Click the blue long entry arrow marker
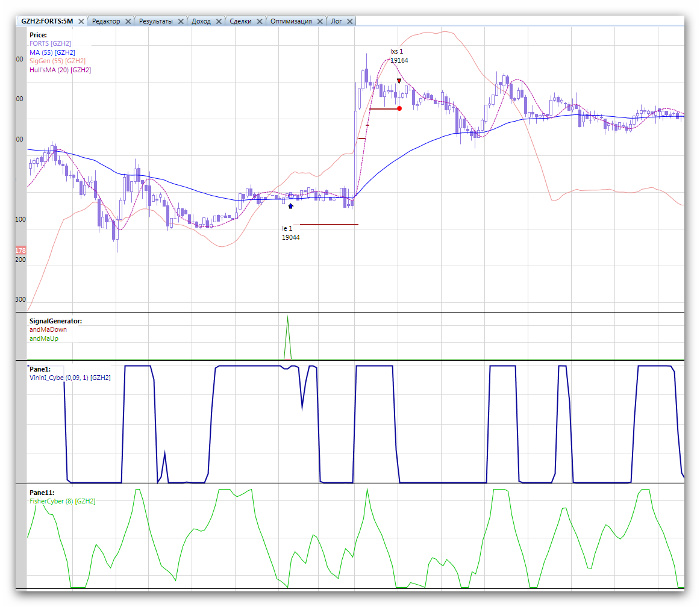 [291, 207]
